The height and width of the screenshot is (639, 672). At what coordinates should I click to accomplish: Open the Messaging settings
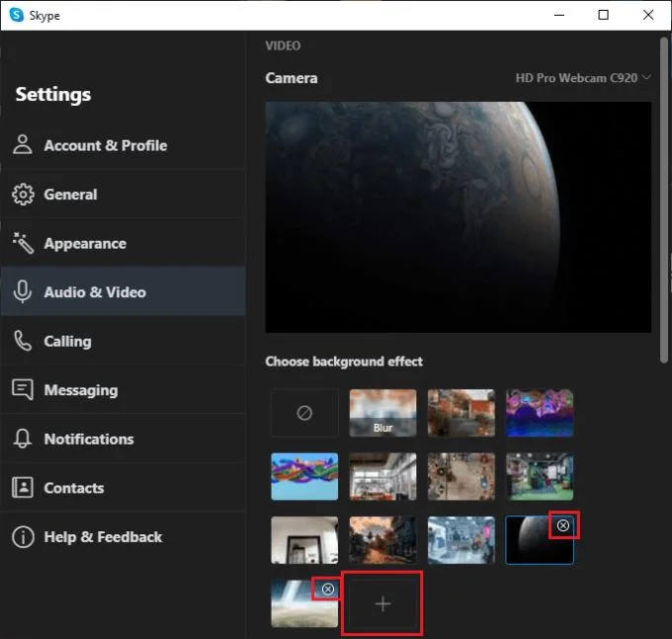pyautogui.click(x=124, y=390)
